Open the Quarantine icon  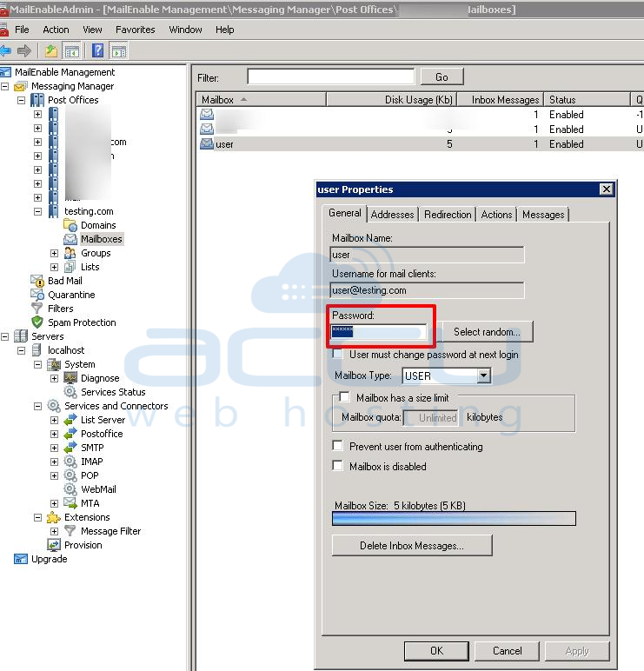[37, 295]
